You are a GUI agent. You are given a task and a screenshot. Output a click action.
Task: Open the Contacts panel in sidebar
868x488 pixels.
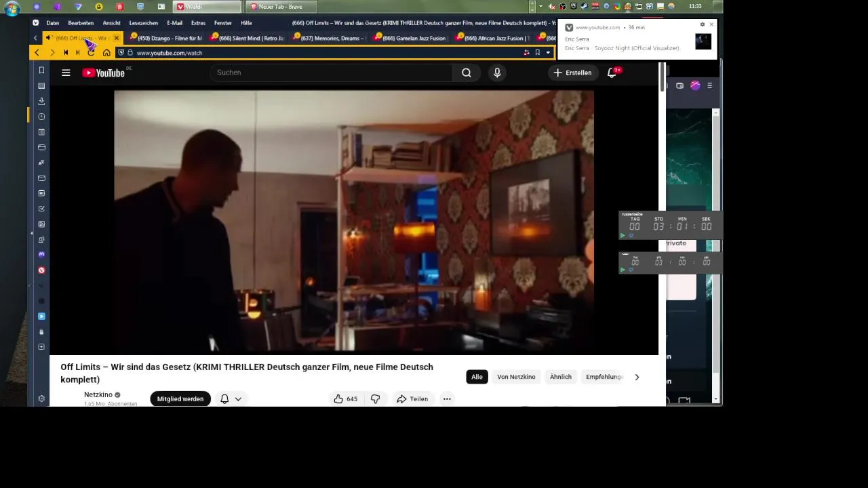coord(41,239)
